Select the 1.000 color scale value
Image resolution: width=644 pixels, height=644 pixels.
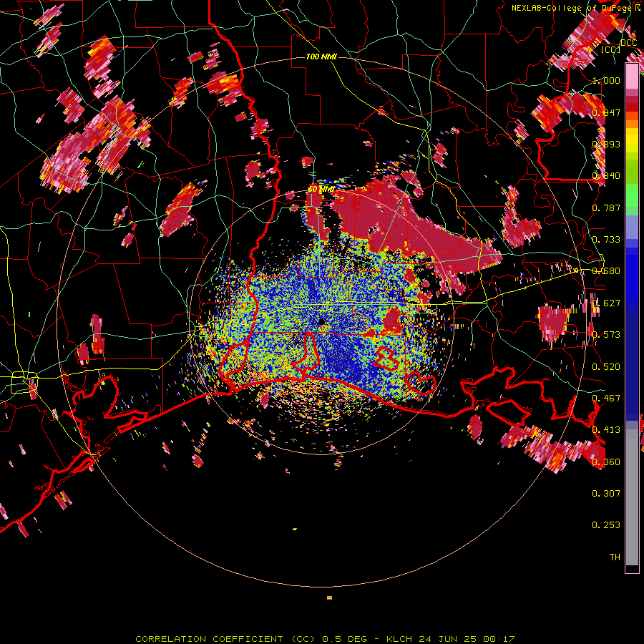(x=606, y=80)
